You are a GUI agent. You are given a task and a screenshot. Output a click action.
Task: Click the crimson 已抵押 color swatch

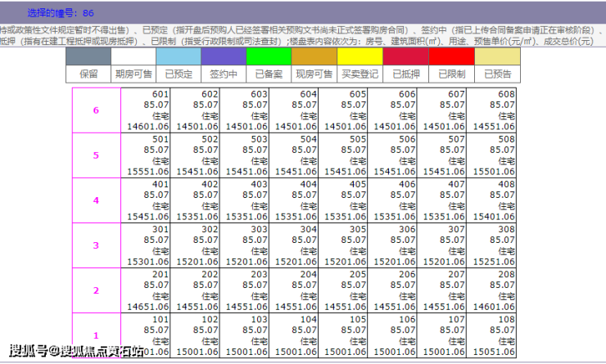406,56
